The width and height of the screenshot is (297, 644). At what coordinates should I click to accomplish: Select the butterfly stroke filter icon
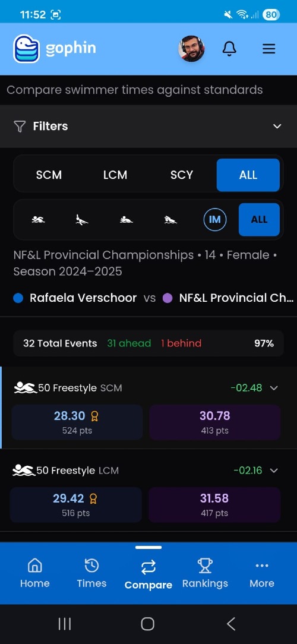pos(170,220)
